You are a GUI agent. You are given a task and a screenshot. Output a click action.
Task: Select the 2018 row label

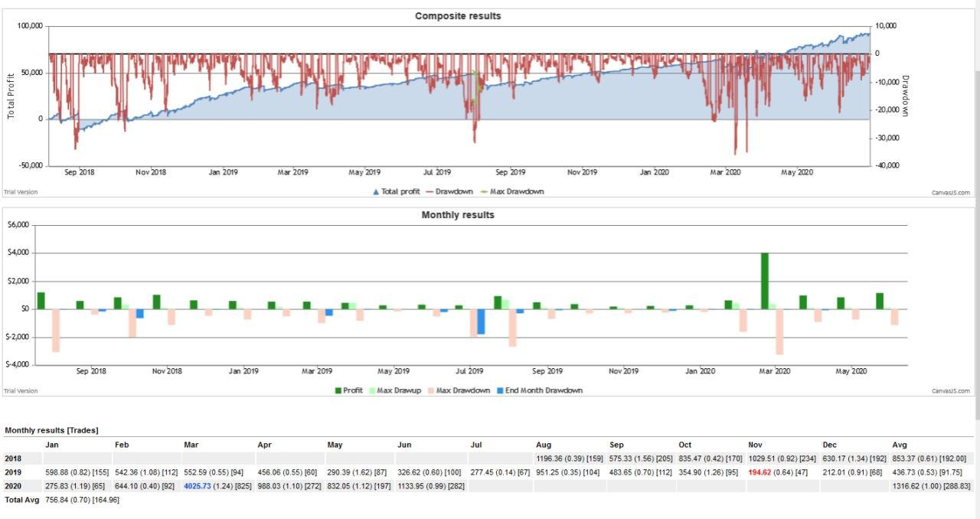click(x=13, y=459)
